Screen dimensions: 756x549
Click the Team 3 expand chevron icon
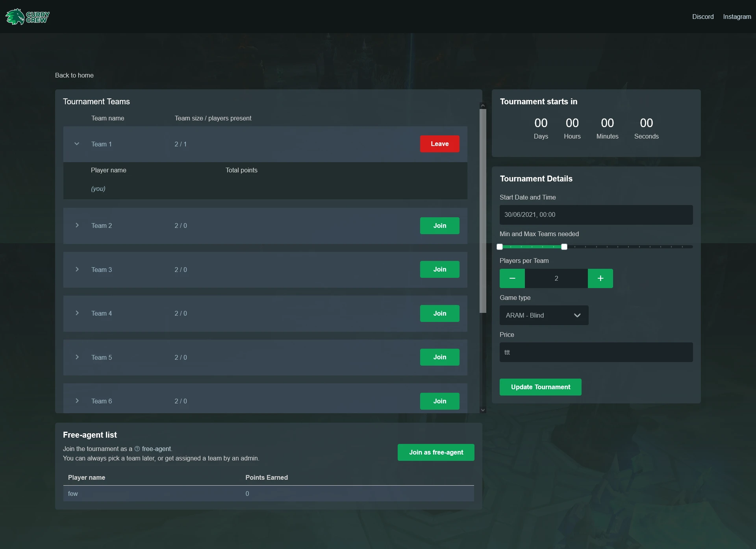click(77, 269)
